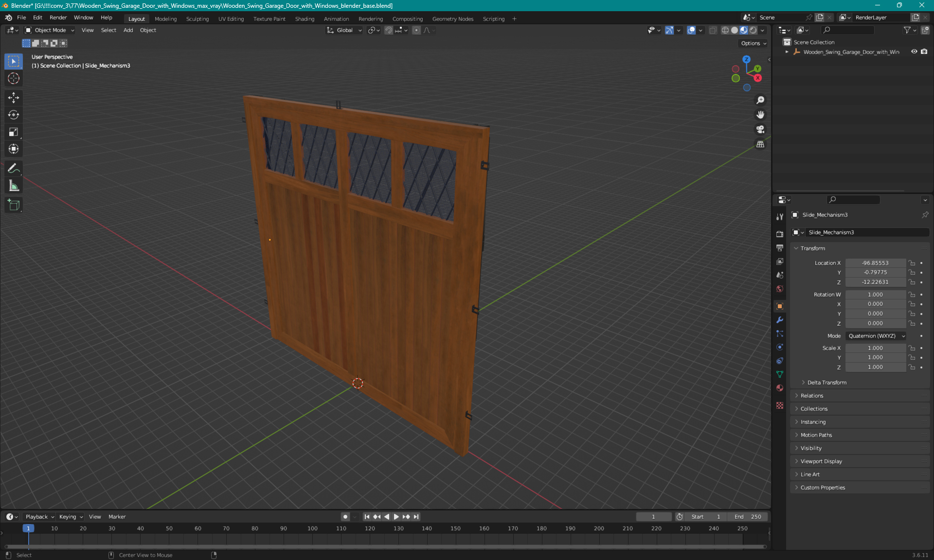
Task: Play the animation forward
Action: pos(396,517)
